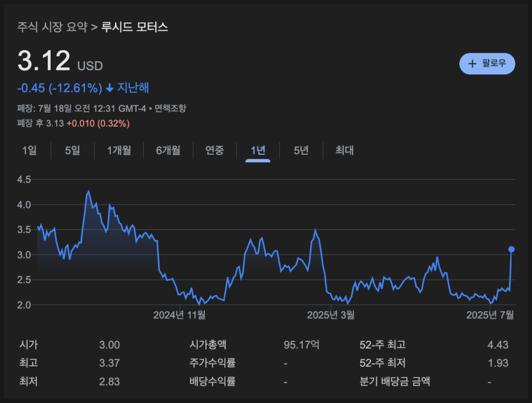
Task: Click the down arrow beside 지난해
Action: (x=109, y=88)
